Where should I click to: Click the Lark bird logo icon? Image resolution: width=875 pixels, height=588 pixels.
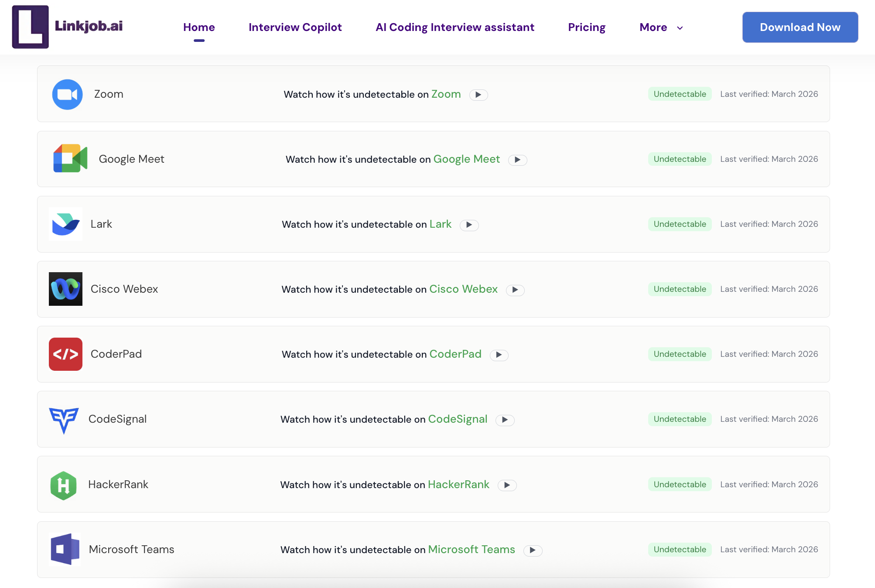[65, 224]
